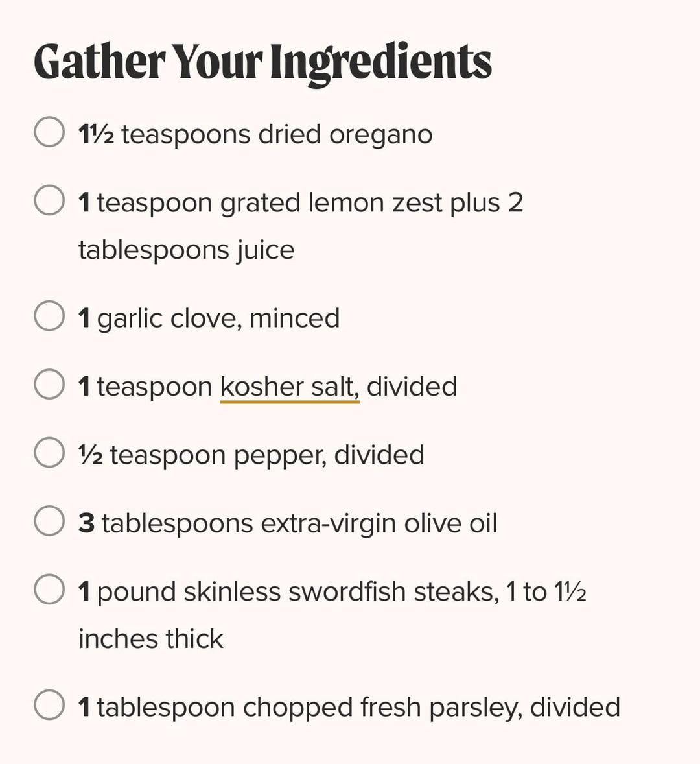Click the '1 garlic clove, minced' text
700x764 pixels.
pyautogui.click(x=209, y=318)
